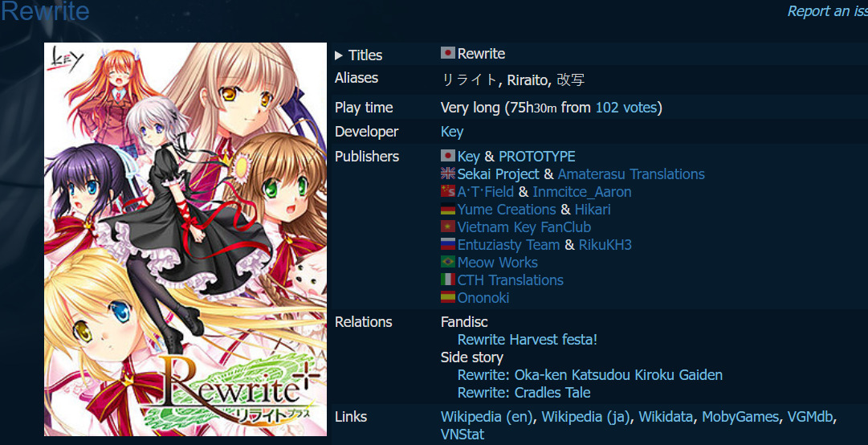Click the Italian flag beside CTH Translations
868x445 pixels.
(448, 280)
